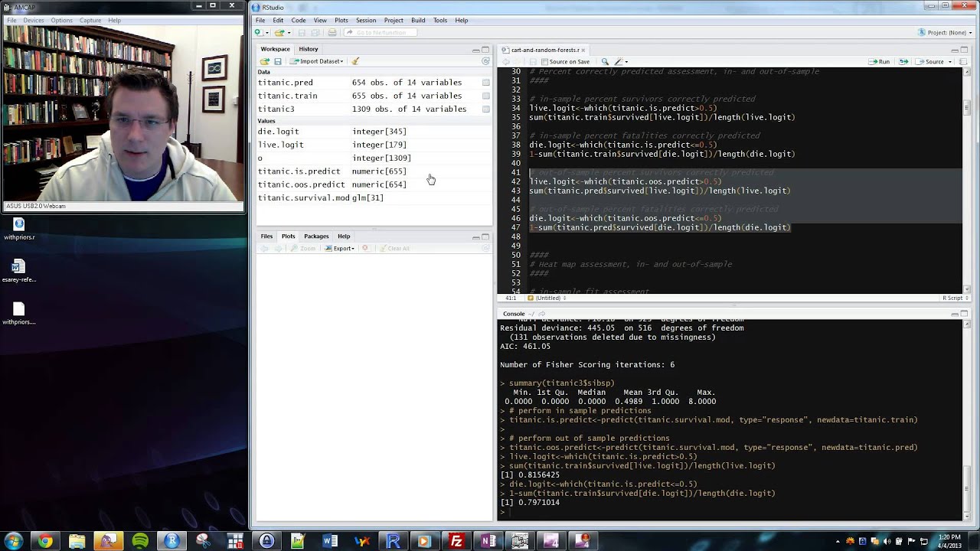The height and width of the screenshot is (551, 980).
Task: Re-run previous code region icon
Action: click(904, 61)
